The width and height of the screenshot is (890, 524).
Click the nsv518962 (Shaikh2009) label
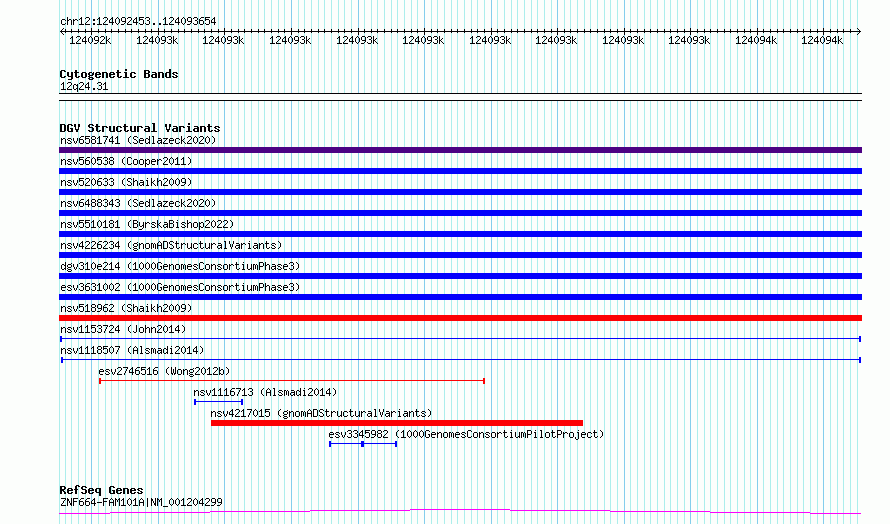coord(126,308)
